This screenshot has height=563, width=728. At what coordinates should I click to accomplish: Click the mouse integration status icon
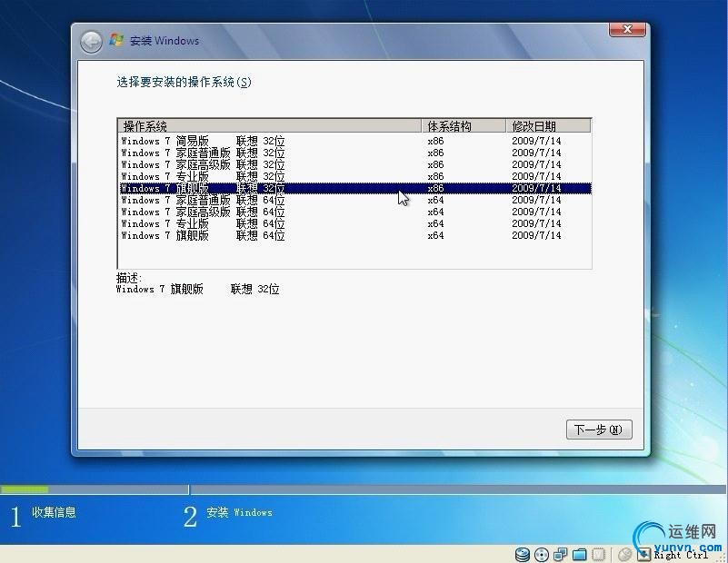point(625,554)
